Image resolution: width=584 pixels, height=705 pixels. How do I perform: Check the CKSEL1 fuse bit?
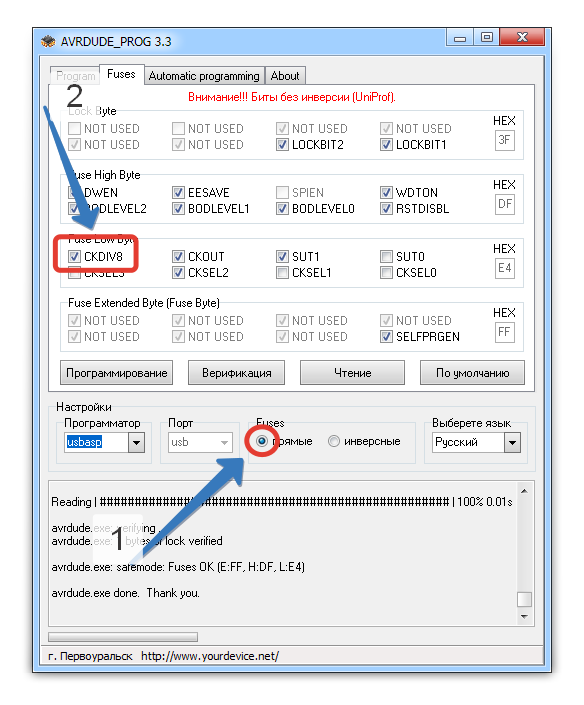282,272
